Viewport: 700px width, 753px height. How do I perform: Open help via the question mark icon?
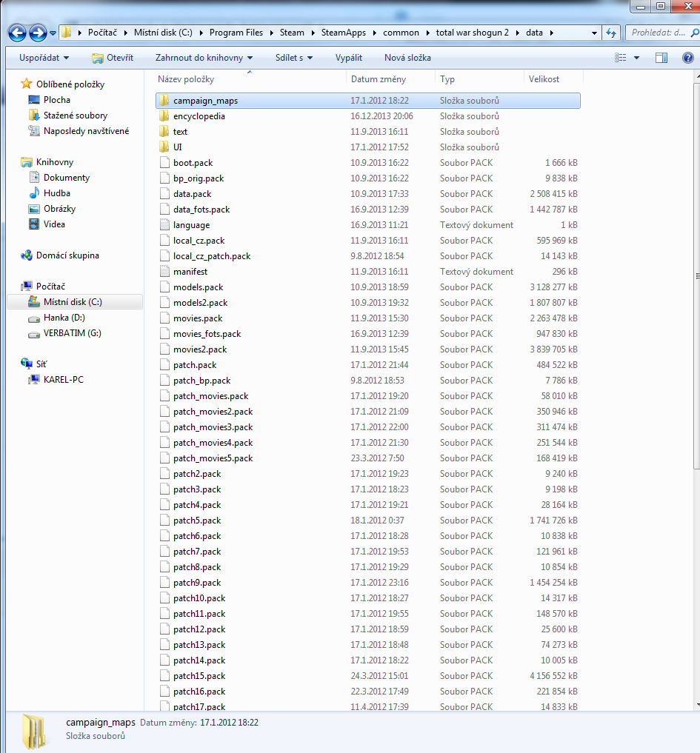[x=687, y=58]
